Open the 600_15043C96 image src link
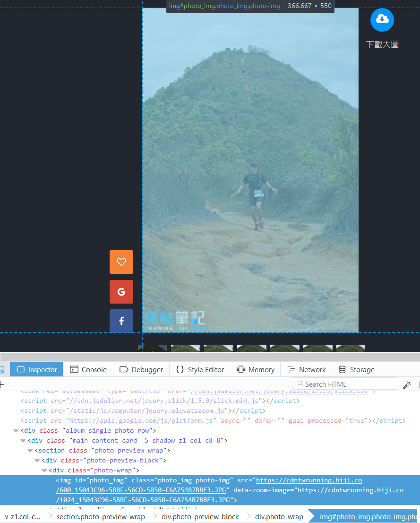The height and width of the screenshot is (523, 420). tap(209, 485)
